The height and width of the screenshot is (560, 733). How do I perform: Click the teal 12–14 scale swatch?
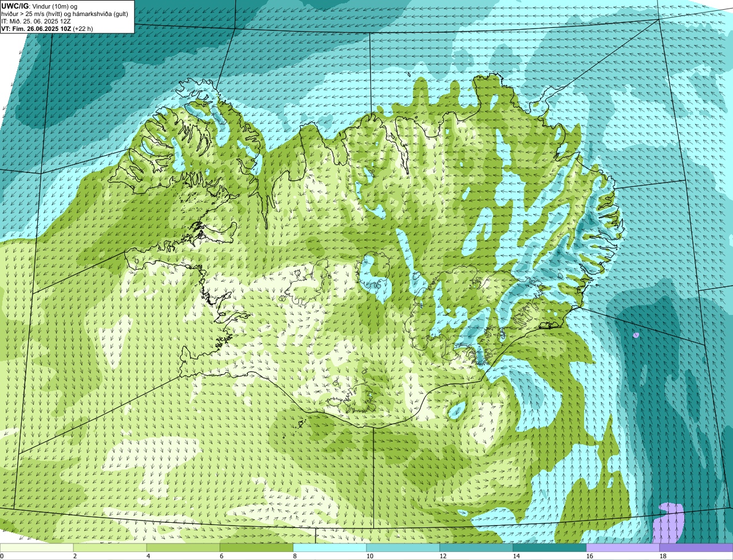point(476,547)
